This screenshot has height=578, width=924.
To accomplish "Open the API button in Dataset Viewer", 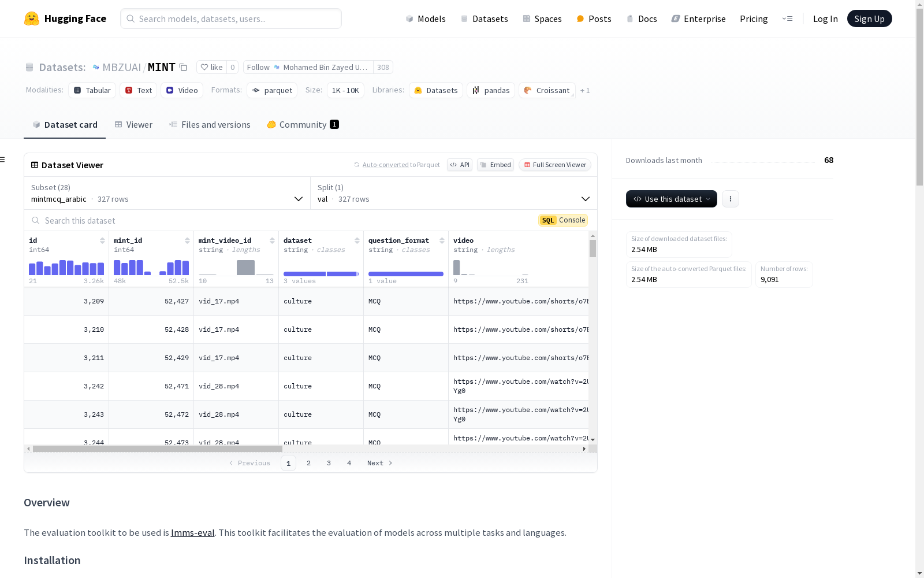I will click(x=460, y=165).
